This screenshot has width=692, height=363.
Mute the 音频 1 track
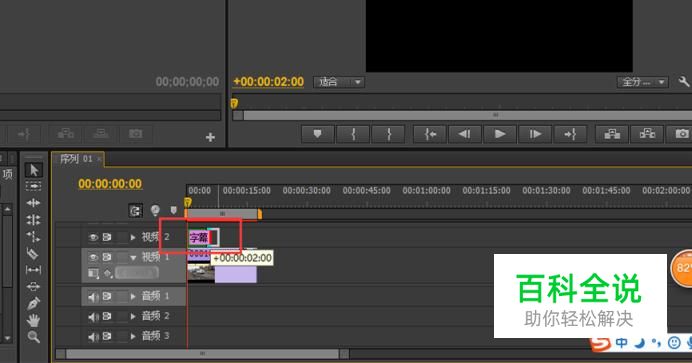[x=93, y=297]
